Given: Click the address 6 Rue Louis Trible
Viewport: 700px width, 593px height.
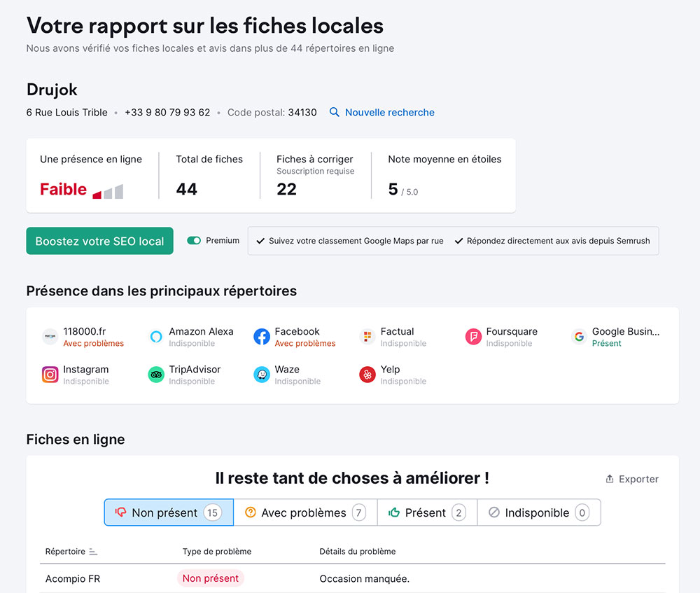Looking at the screenshot, I should (67, 113).
